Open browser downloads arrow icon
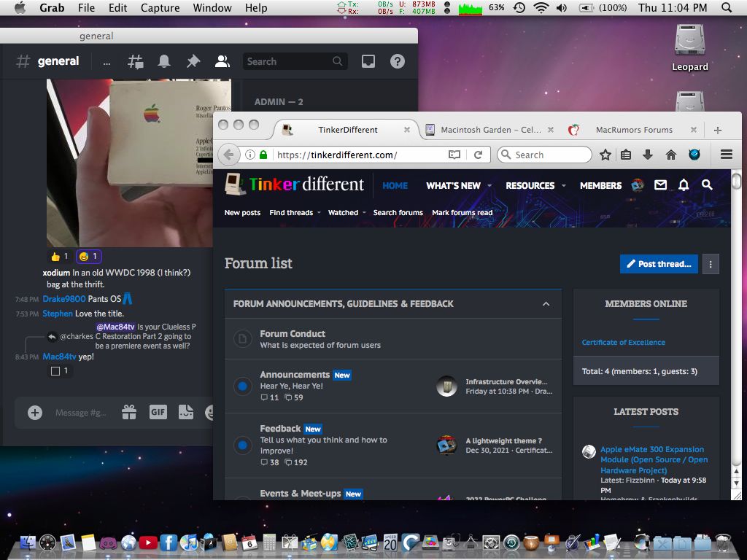The height and width of the screenshot is (560, 747). 648,155
